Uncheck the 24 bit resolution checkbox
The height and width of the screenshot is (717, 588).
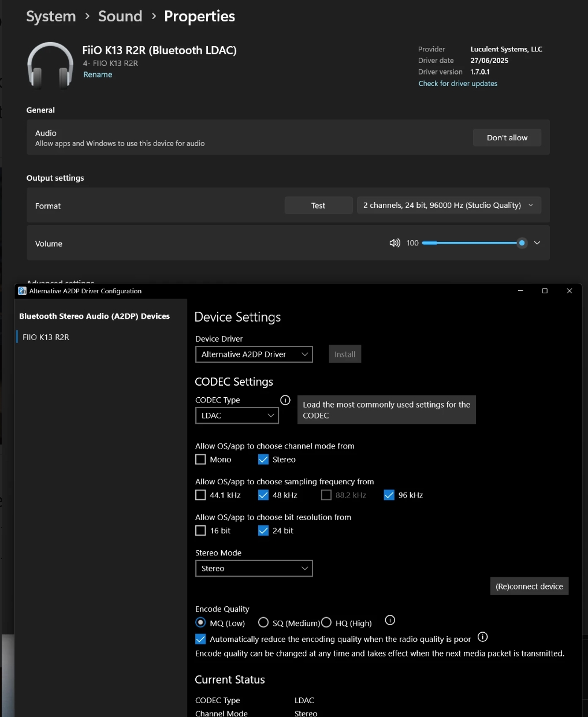[x=263, y=531]
